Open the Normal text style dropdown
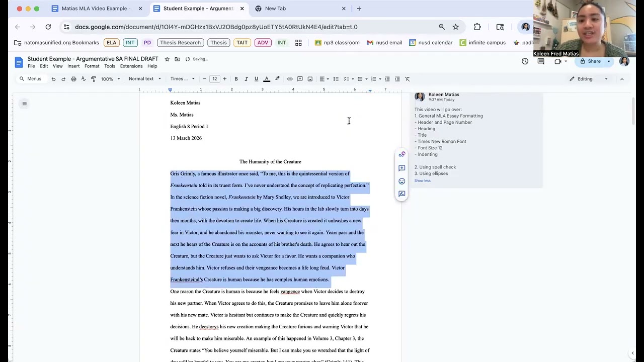The width and height of the screenshot is (644, 362). (145, 79)
